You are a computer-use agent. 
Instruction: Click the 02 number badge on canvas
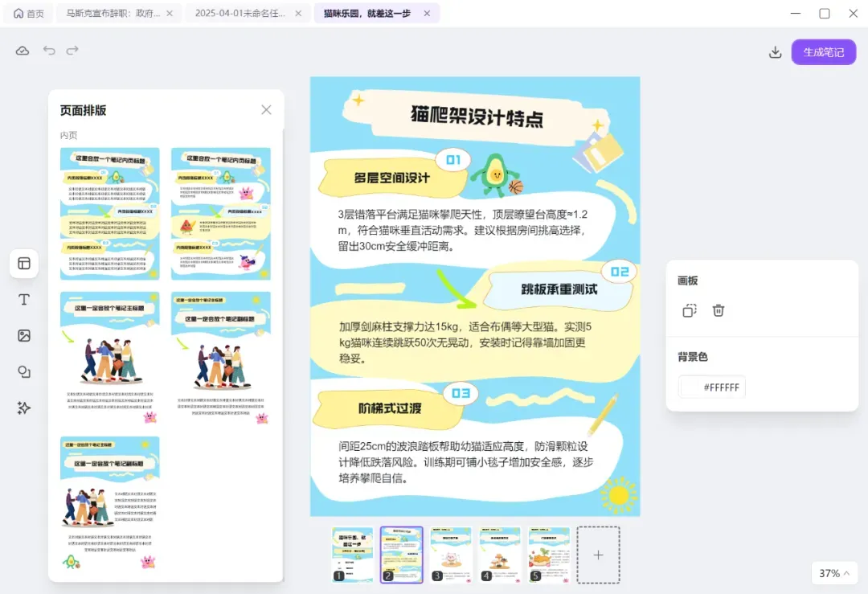point(620,272)
